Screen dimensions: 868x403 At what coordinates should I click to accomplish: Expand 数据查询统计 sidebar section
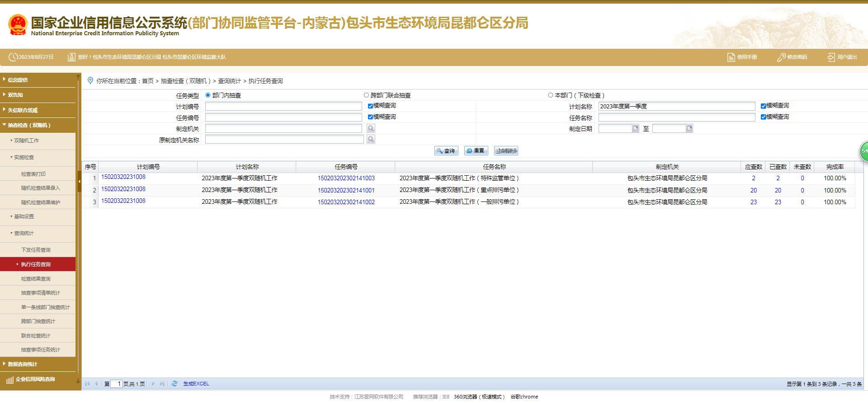(x=38, y=364)
